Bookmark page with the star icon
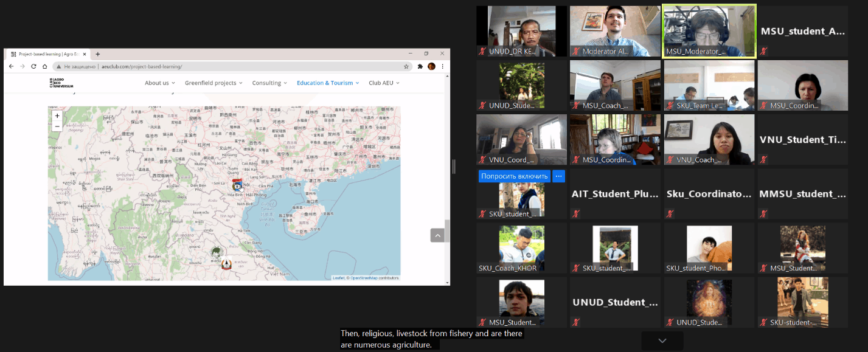This screenshot has width=868, height=352. [406, 66]
